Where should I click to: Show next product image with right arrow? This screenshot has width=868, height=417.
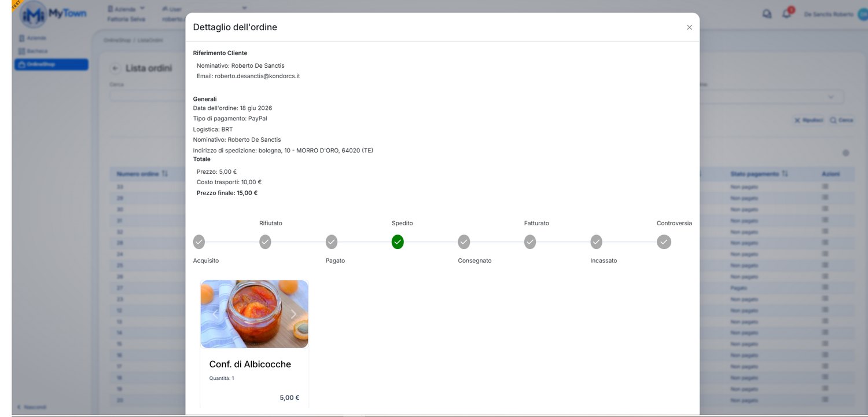(x=293, y=314)
